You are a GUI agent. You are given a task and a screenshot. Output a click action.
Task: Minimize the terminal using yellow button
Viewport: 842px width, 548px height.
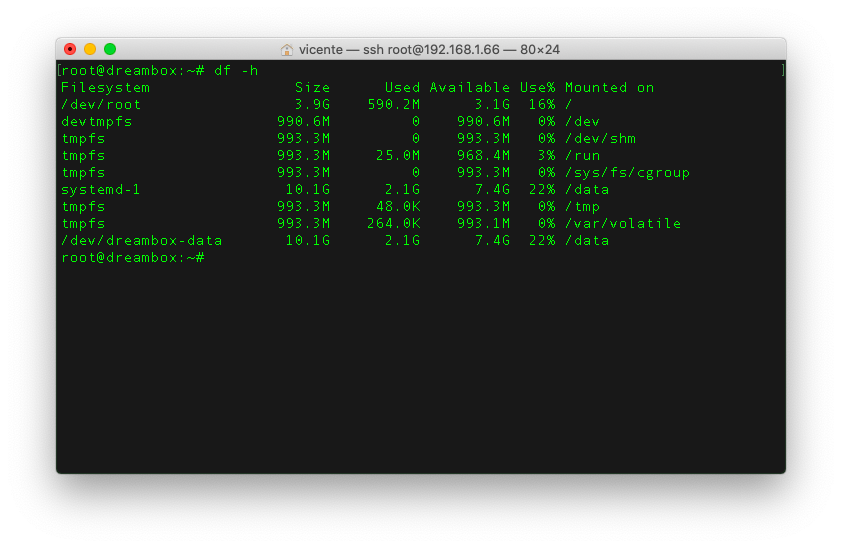[x=90, y=49]
